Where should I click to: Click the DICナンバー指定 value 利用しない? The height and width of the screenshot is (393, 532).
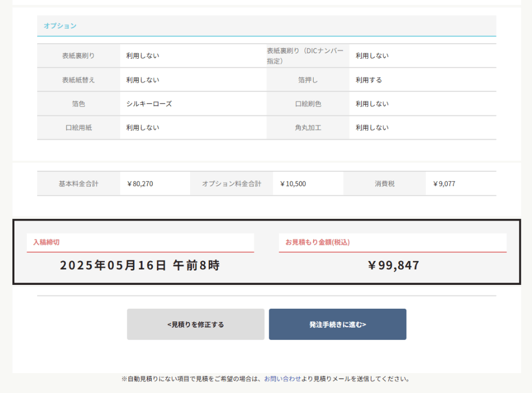[372, 55]
